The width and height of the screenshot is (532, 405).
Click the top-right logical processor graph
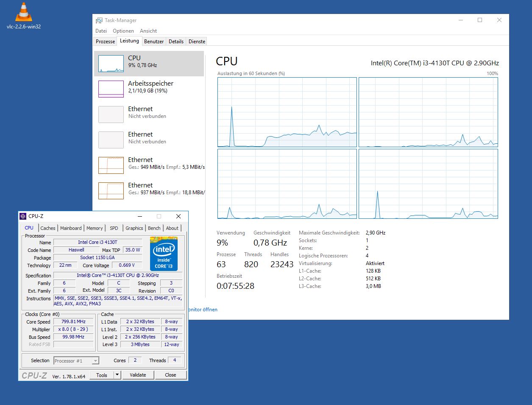tap(428, 112)
